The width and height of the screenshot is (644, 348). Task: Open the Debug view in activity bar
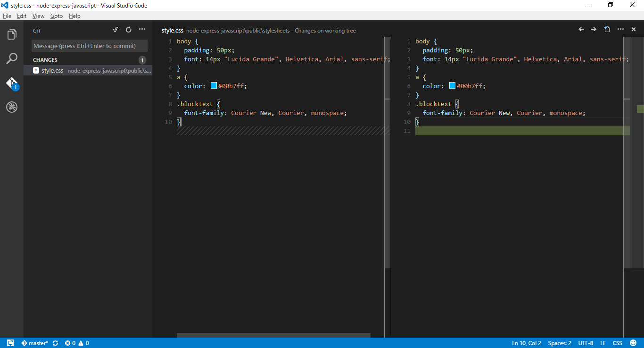(12, 108)
